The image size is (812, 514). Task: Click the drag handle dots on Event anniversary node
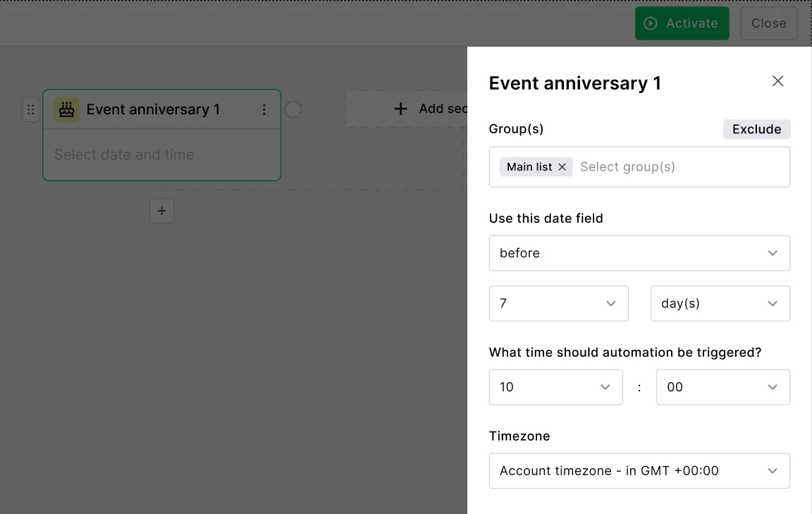(x=30, y=109)
